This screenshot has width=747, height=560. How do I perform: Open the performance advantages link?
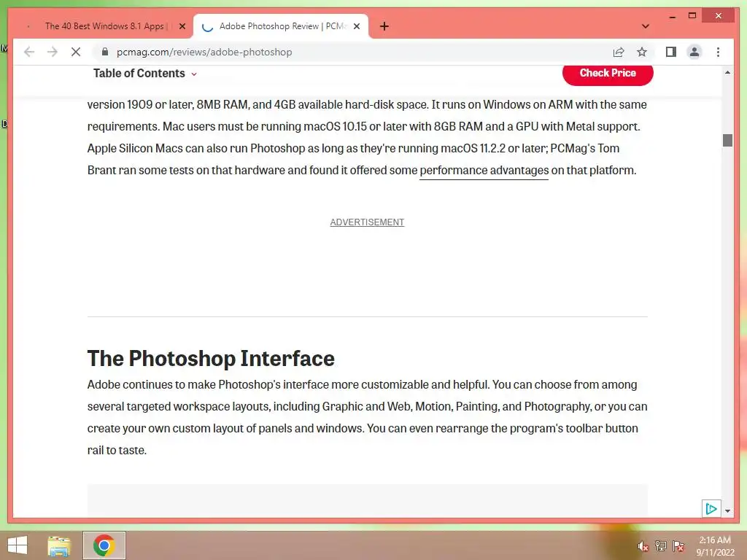pyautogui.click(x=484, y=171)
